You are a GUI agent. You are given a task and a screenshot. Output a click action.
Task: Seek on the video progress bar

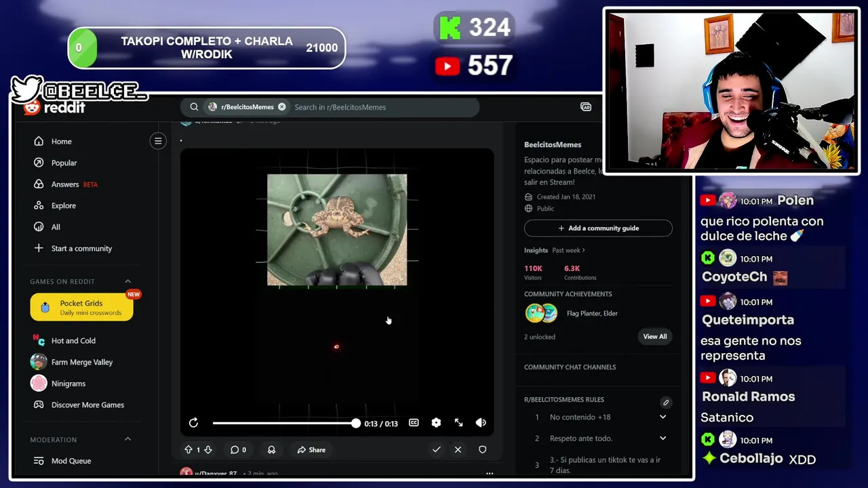284,423
